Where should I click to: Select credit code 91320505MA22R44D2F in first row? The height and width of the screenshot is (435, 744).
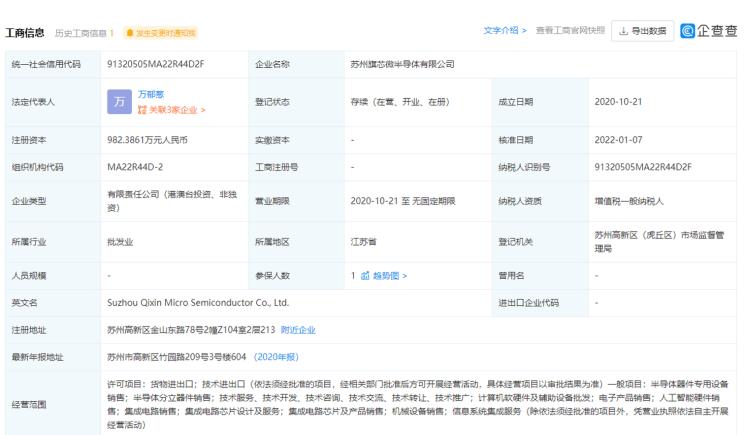click(x=156, y=64)
